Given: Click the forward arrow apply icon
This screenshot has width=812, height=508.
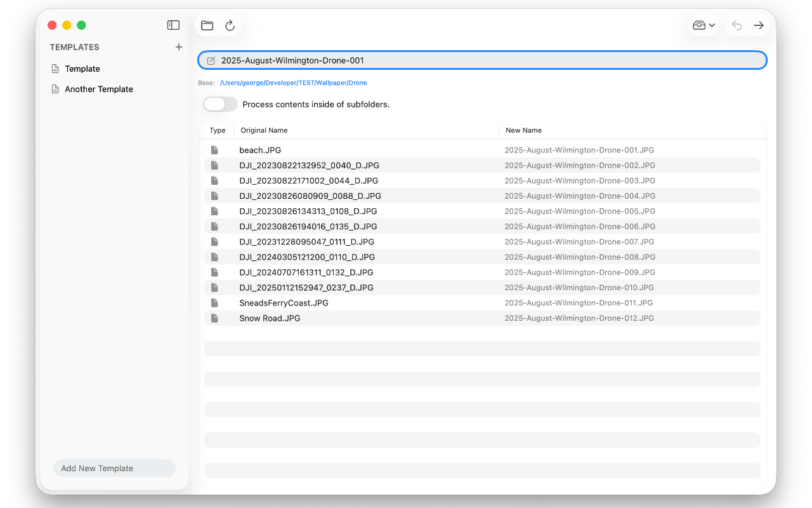Looking at the screenshot, I should 758,25.
